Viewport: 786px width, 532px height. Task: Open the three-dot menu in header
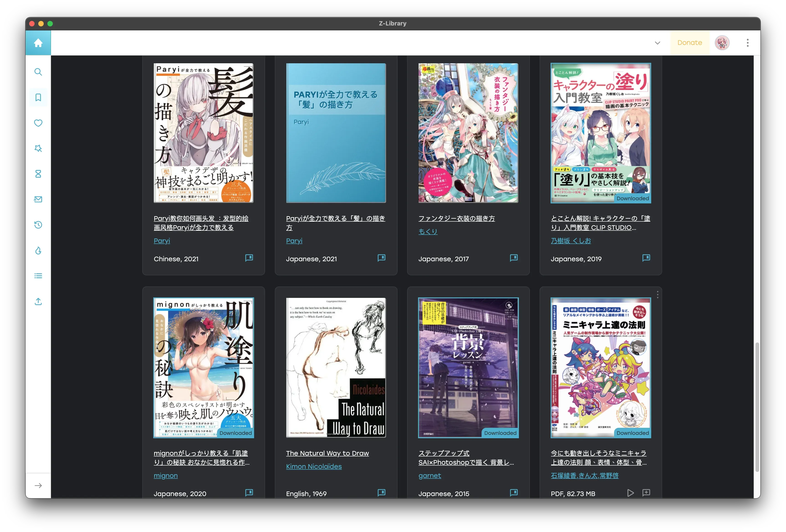(748, 43)
